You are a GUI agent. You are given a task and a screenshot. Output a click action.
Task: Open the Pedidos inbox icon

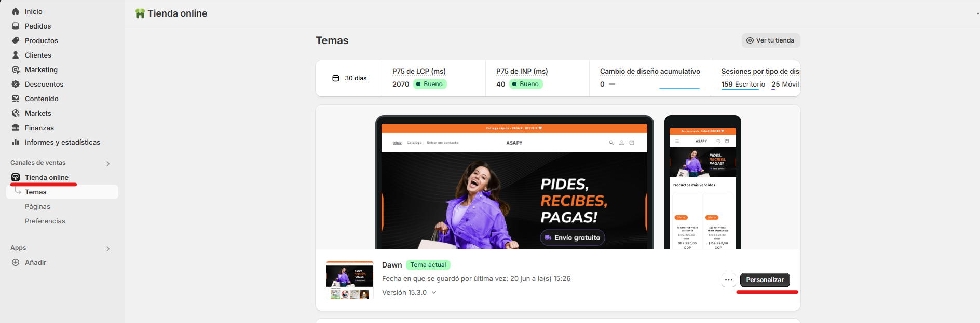click(16, 26)
